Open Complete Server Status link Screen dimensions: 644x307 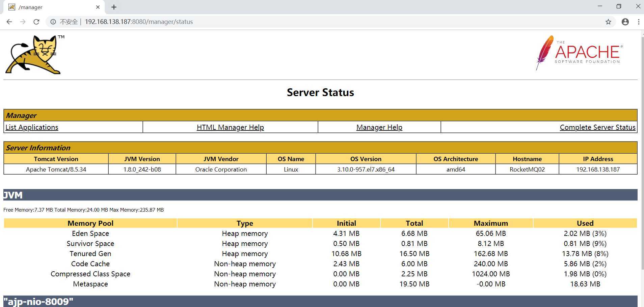[597, 127]
